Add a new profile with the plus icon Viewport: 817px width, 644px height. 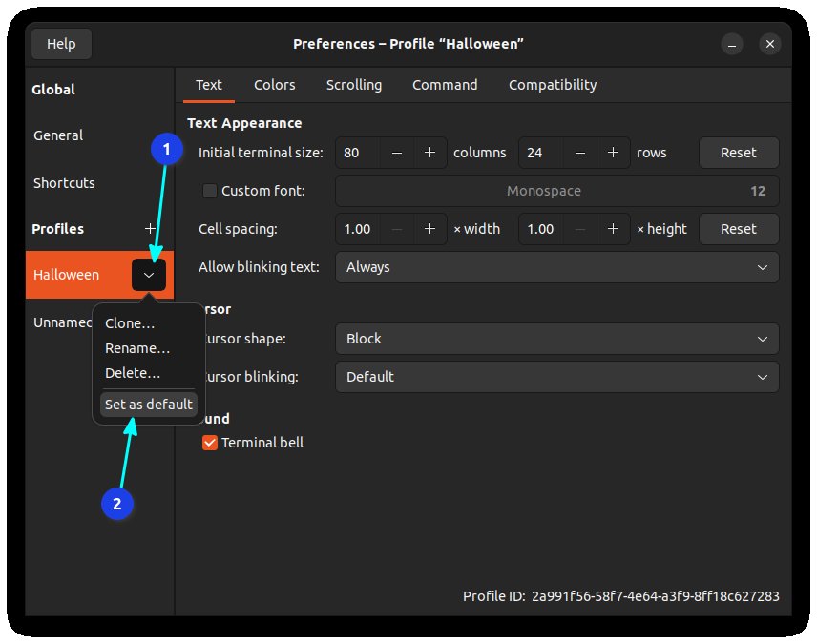point(150,229)
